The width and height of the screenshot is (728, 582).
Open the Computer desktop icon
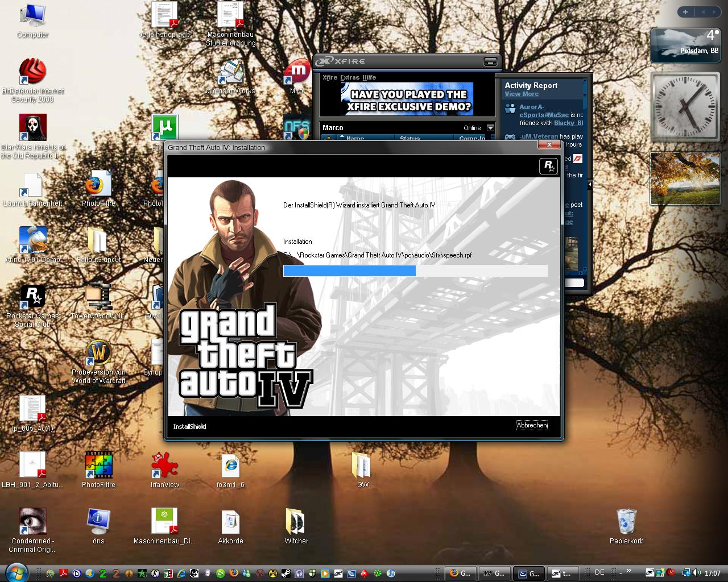point(33,21)
